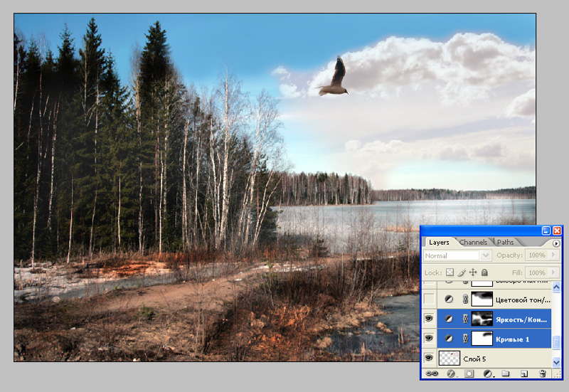Click the layers list scroll down arrow

[556, 361]
